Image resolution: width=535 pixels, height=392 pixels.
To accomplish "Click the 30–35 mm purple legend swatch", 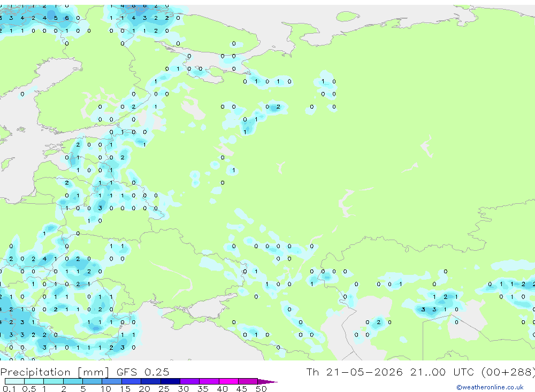I will click(189, 381).
